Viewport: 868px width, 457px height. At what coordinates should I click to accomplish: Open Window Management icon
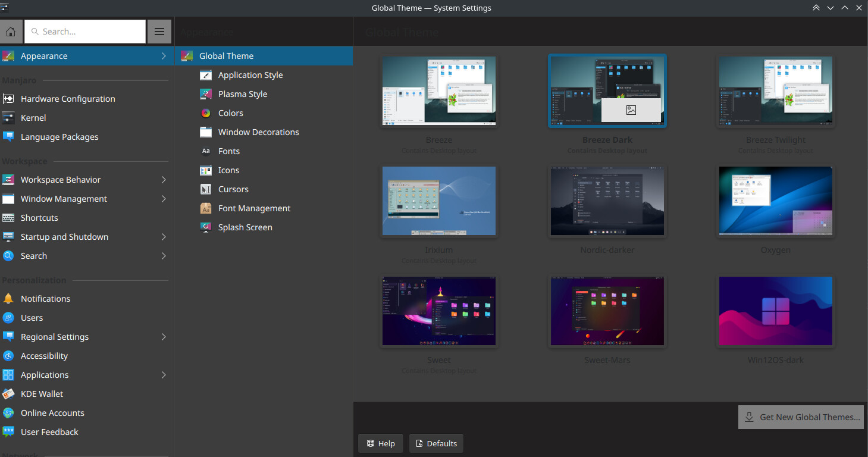click(8, 199)
